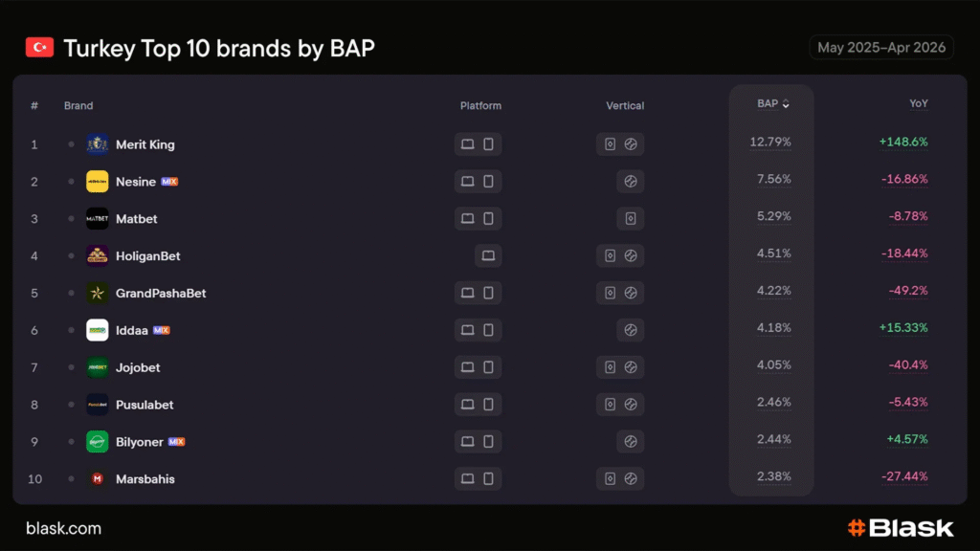Click the Turkey flag icon
Image resolution: width=980 pixels, height=551 pixels.
(39, 48)
